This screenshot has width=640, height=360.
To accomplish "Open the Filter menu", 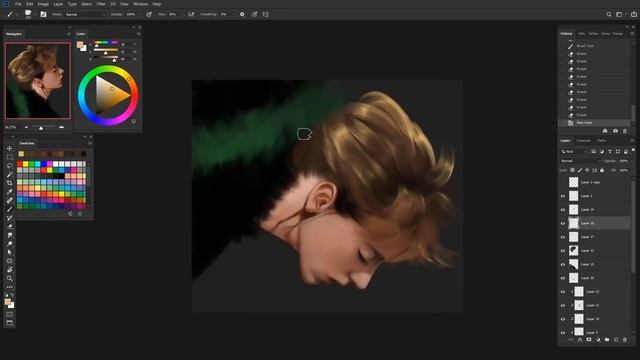I will tap(101, 4).
